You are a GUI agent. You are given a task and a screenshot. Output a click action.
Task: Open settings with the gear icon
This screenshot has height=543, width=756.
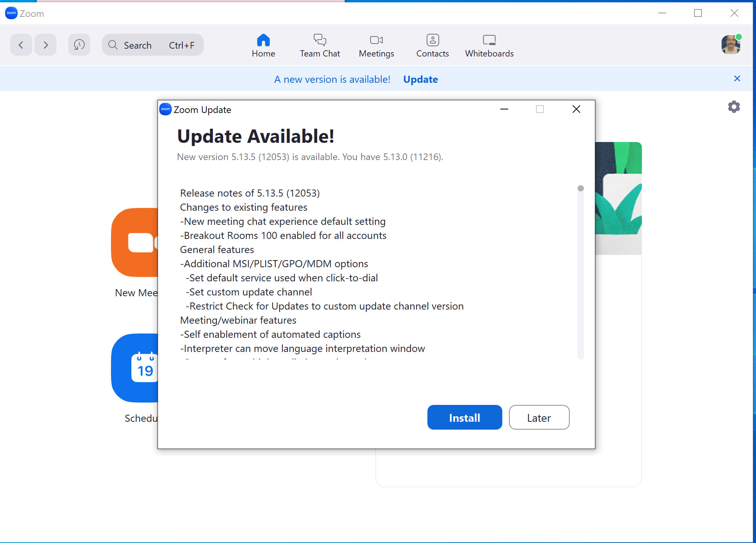[734, 107]
